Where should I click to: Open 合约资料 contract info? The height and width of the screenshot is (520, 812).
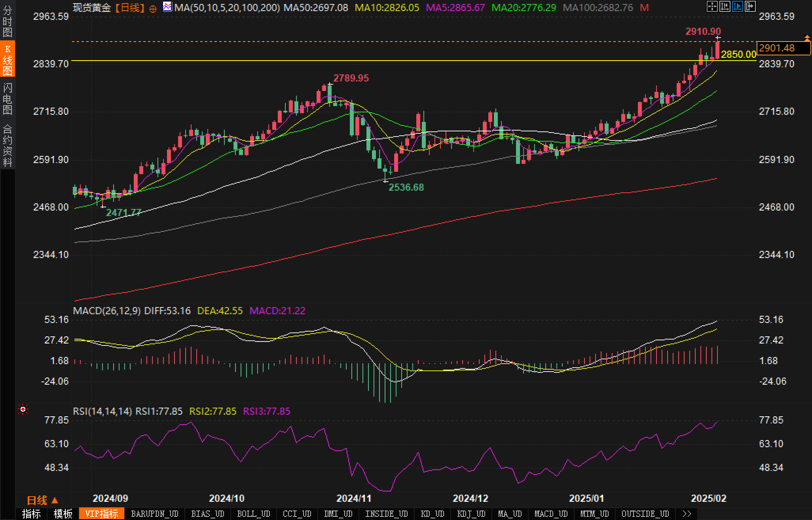pos(8,145)
